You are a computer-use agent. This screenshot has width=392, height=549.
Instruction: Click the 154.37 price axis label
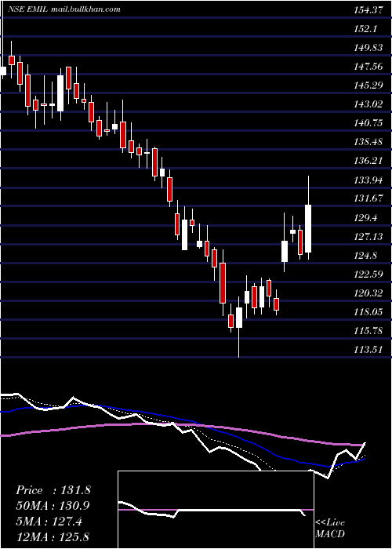point(368,10)
